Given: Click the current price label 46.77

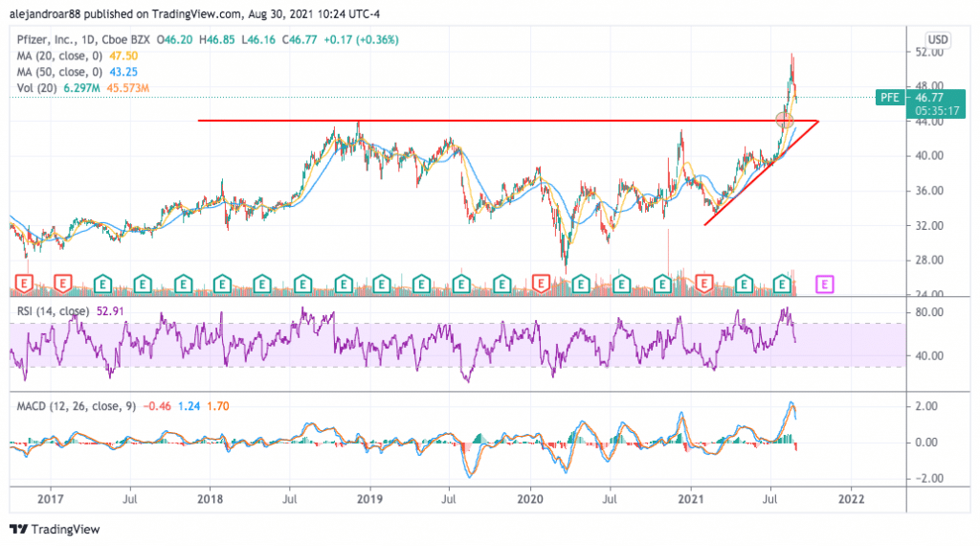Looking at the screenshot, I should coord(929,98).
